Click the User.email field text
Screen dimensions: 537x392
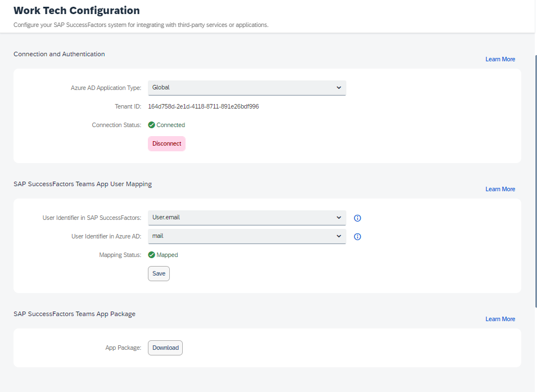pos(166,217)
